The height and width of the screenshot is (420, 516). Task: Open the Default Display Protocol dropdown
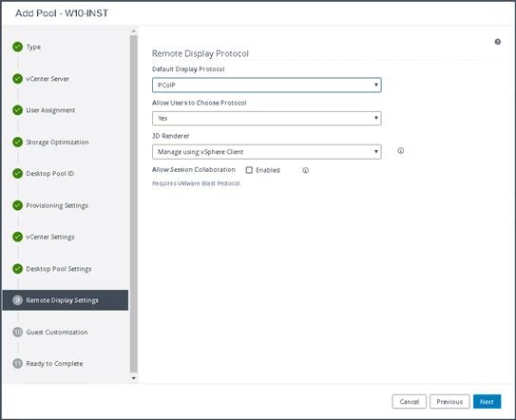[267, 85]
